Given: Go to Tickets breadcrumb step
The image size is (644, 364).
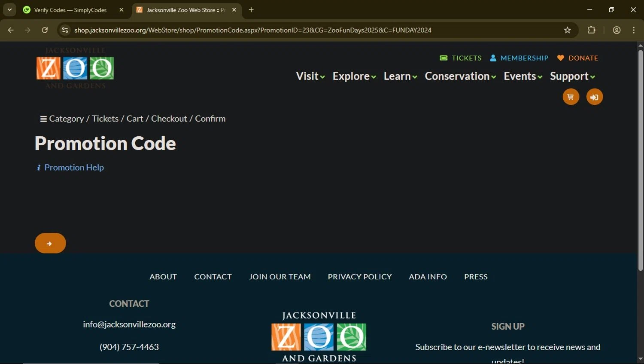Looking at the screenshot, I should point(105,119).
